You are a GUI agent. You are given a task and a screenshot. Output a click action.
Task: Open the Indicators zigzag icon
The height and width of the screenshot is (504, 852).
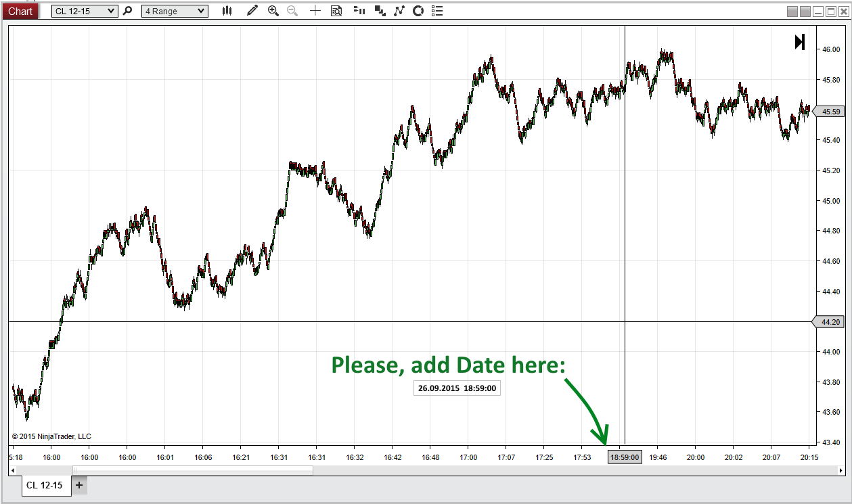399,11
